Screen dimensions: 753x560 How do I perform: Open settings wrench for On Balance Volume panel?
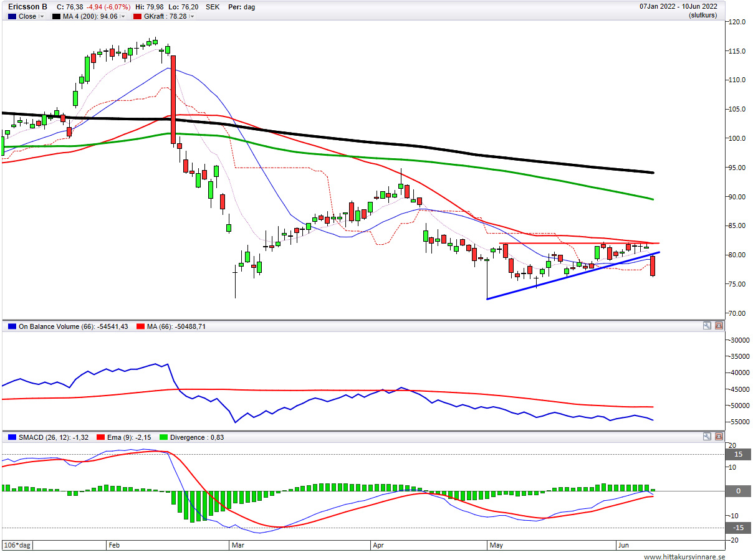(x=707, y=326)
